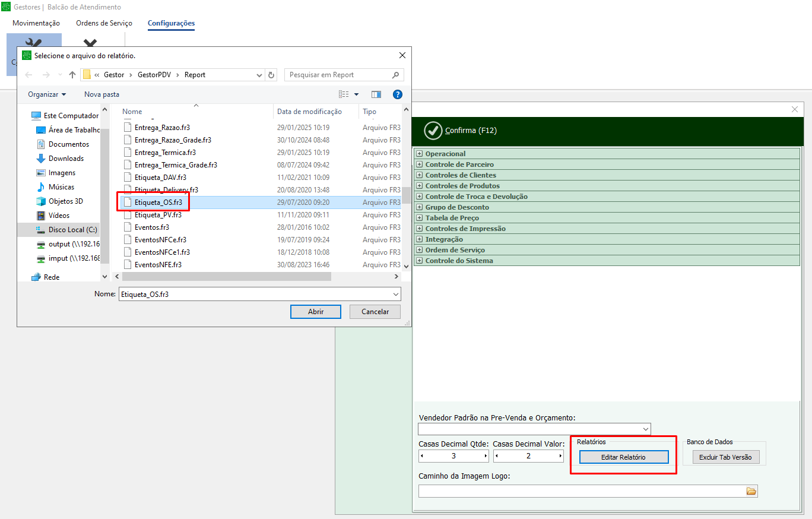Screen dimensions: 812x519
Task: Click the folder icon beside Caminho da Imagem Logo
Action: click(751, 491)
